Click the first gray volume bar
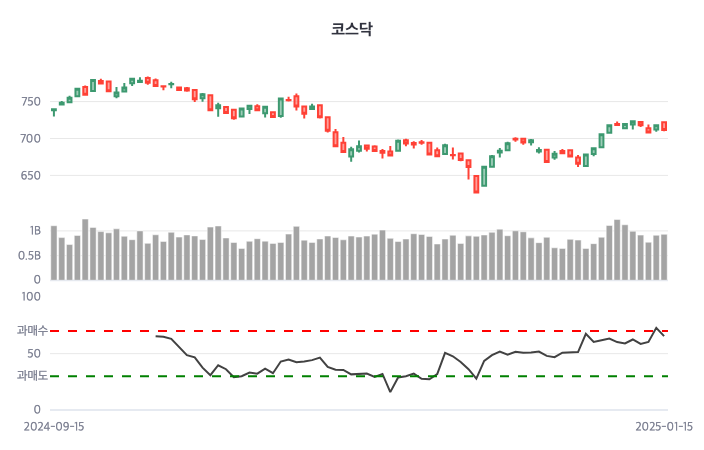This screenshot has width=704, height=450. click(x=54, y=253)
